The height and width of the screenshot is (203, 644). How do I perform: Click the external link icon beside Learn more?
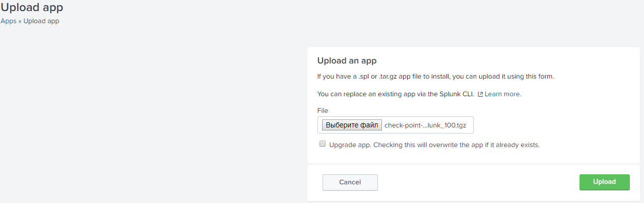click(x=480, y=94)
